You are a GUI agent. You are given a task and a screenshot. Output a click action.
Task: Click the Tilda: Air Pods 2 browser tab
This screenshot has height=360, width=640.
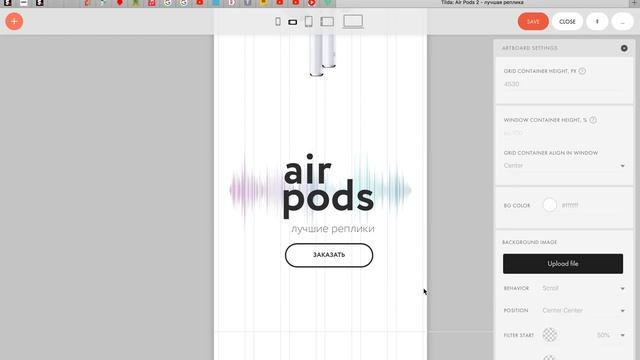coord(482,3)
